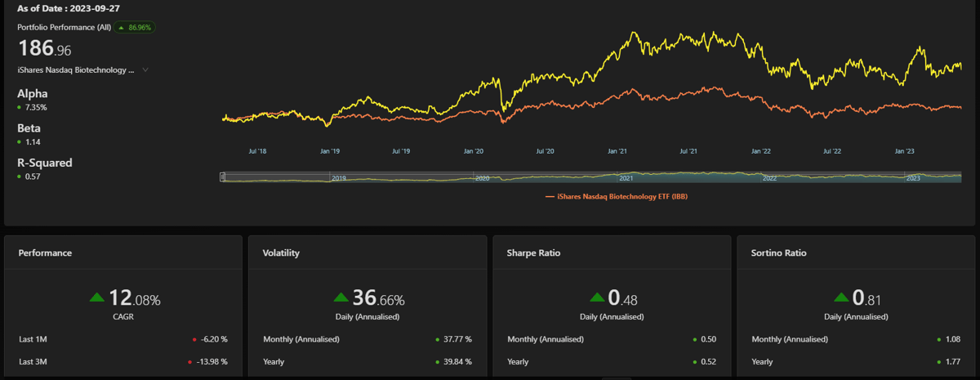The image size is (980, 380).
Task: Select the 12.08% CAGR figure
Action: pyautogui.click(x=135, y=299)
